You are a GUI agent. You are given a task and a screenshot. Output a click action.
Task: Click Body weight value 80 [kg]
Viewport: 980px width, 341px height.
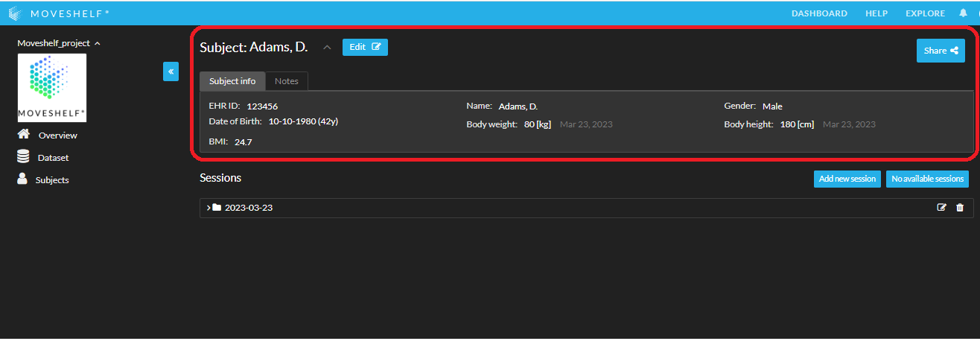[x=538, y=124]
